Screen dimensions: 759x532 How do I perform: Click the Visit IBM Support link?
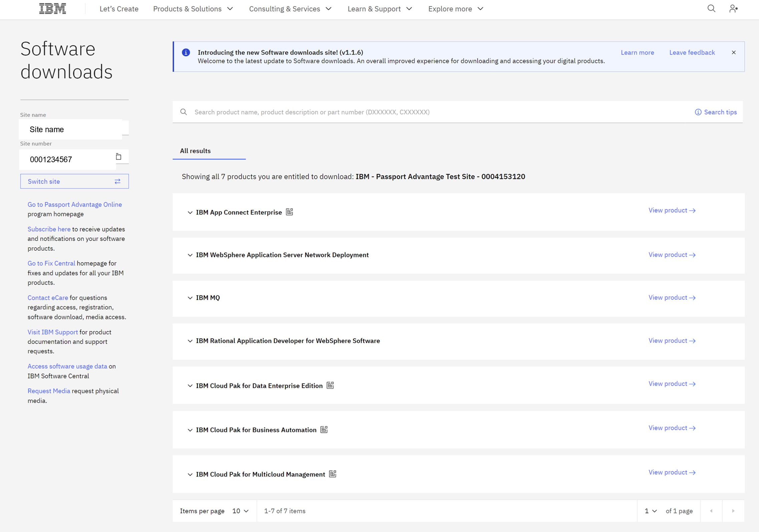[x=53, y=332]
